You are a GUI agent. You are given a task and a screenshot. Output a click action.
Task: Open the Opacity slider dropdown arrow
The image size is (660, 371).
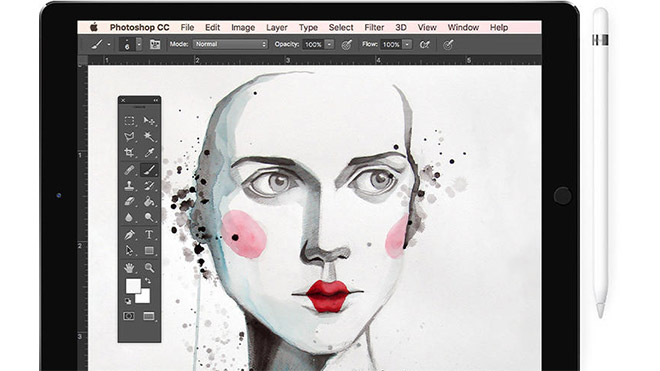point(330,44)
